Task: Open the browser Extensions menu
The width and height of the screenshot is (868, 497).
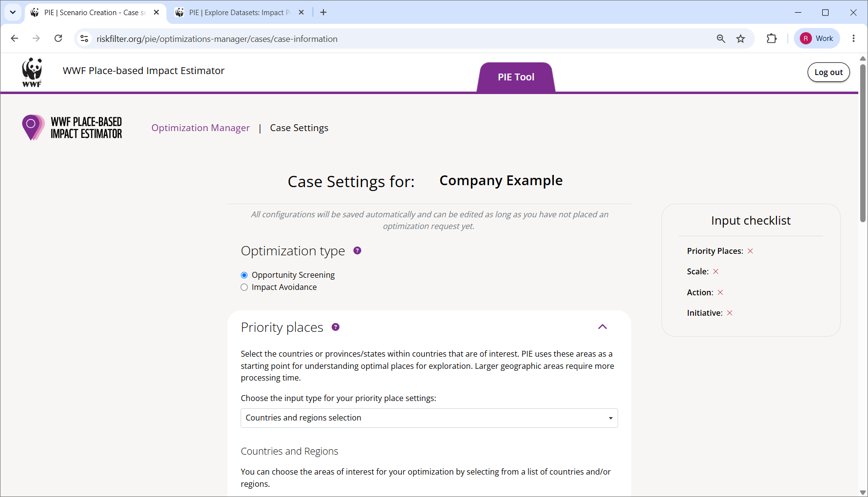Action: 772,38
